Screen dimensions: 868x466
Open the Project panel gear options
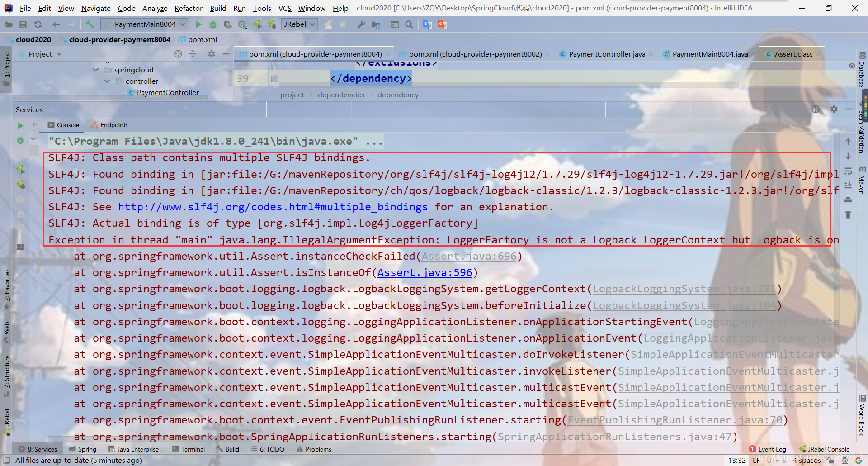click(x=211, y=54)
